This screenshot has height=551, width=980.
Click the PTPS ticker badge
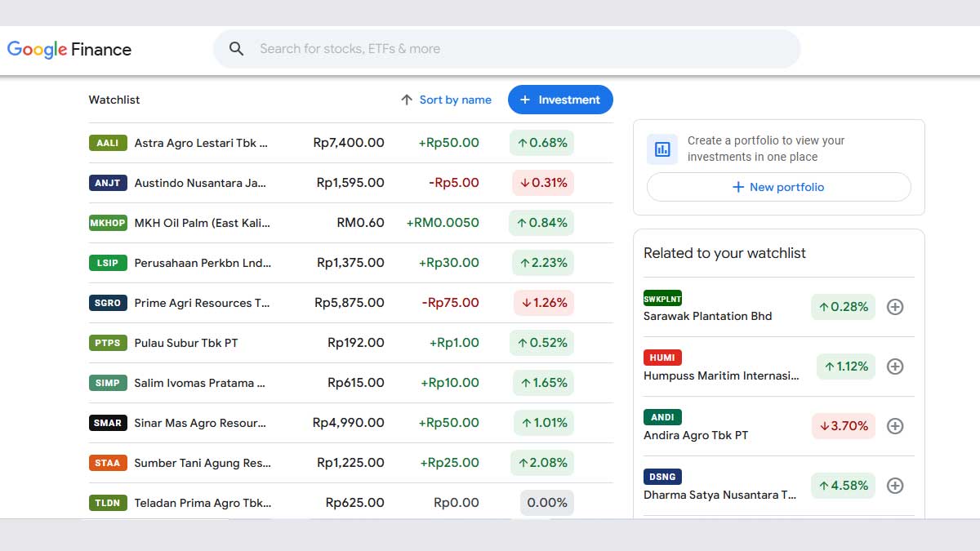(x=108, y=343)
